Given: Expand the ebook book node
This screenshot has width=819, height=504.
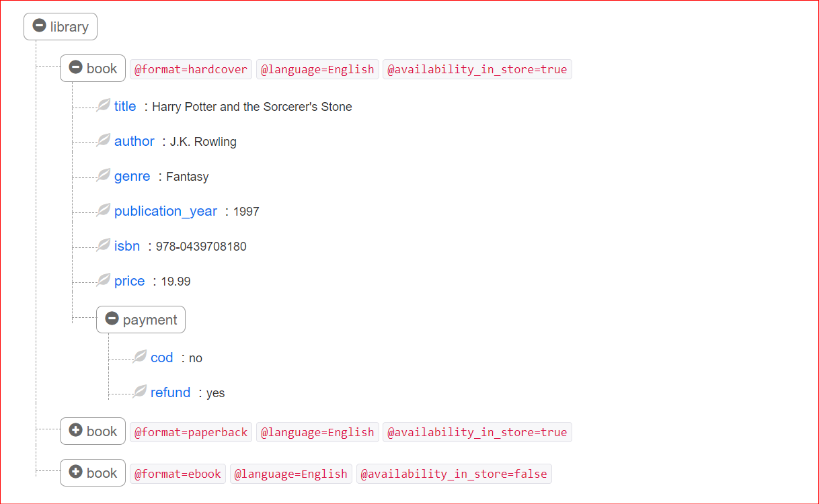Looking at the screenshot, I should (76, 472).
